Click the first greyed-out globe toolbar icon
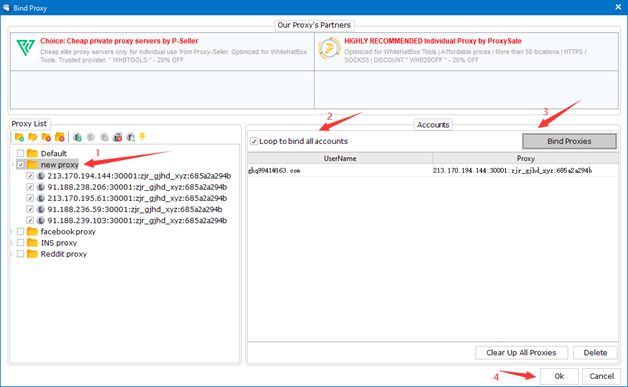The height and width of the screenshot is (387, 628). (x=91, y=137)
